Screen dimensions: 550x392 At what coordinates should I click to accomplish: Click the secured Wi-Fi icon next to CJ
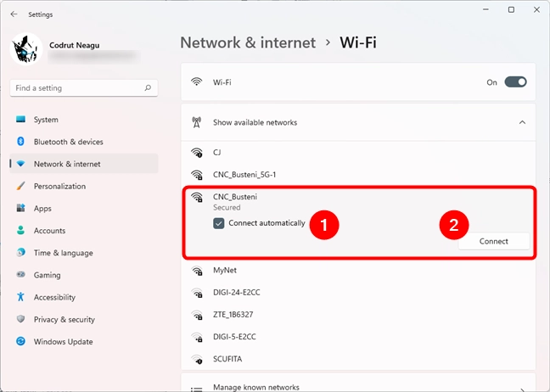click(x=197, y=153)
